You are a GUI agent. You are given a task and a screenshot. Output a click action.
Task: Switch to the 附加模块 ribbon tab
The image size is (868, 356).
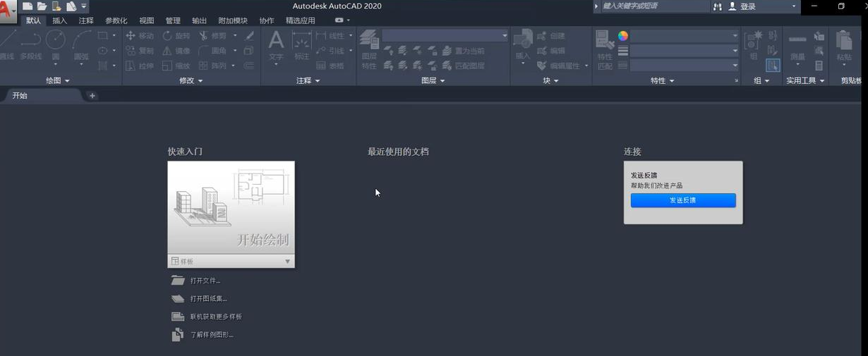(x=232, y=20)
